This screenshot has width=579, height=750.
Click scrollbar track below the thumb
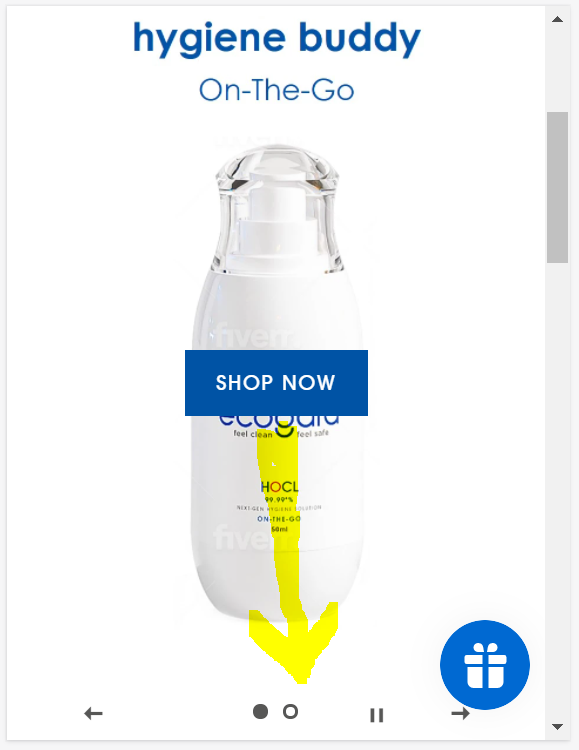557,488
